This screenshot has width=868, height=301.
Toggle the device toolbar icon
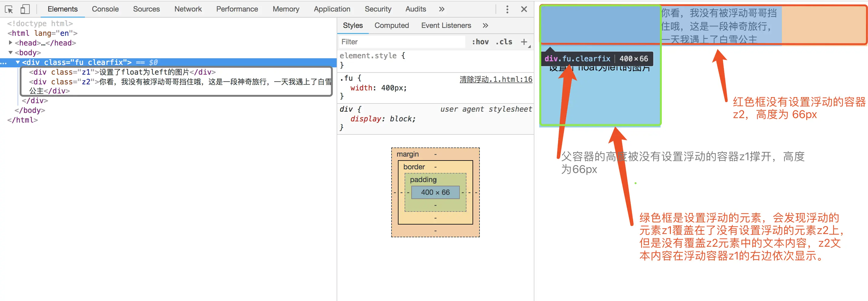(25, 9)
